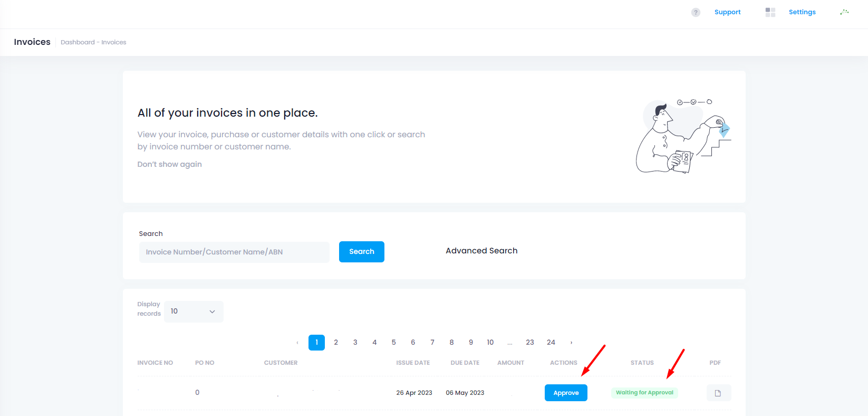Screen dimensions: 868x416
Task: Go to previous page arrow
Action: [297, 343]
